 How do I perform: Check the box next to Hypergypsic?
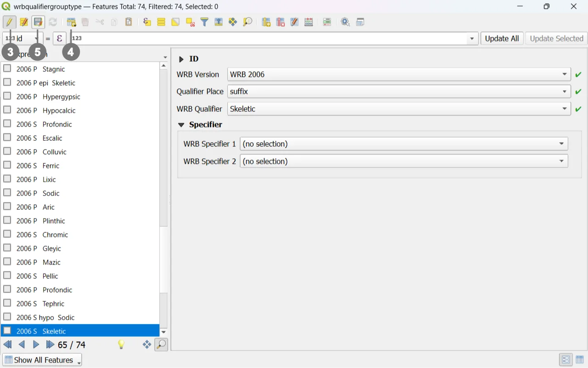[7, 97]
